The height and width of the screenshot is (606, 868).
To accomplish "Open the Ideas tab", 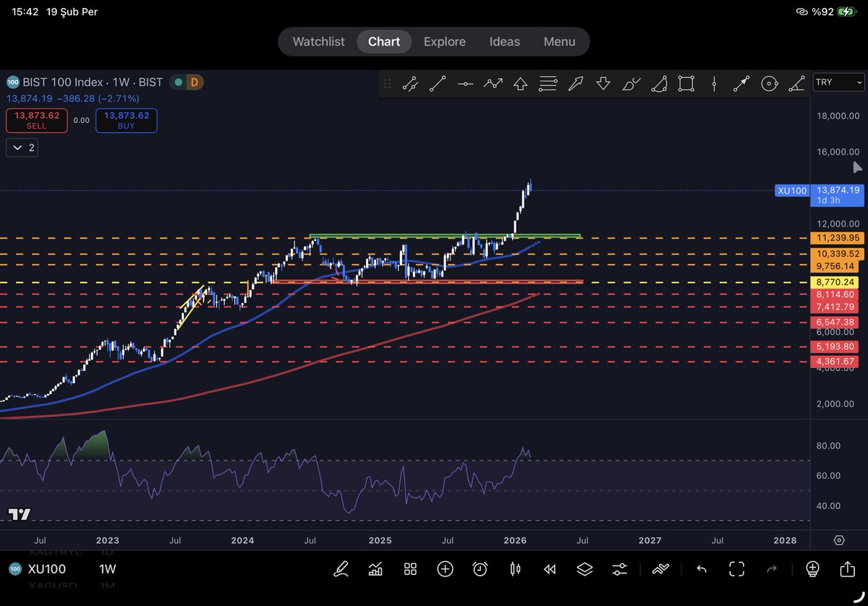I will click(x=505, y=41).
